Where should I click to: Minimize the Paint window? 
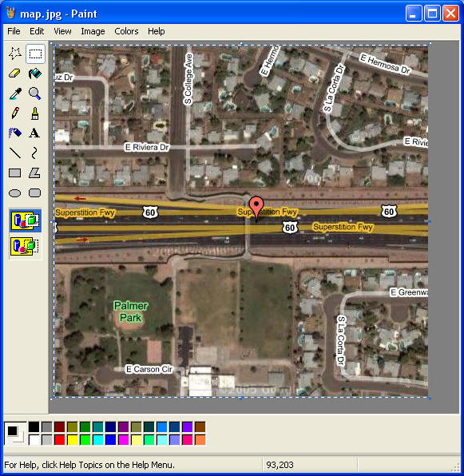[414, 14]
